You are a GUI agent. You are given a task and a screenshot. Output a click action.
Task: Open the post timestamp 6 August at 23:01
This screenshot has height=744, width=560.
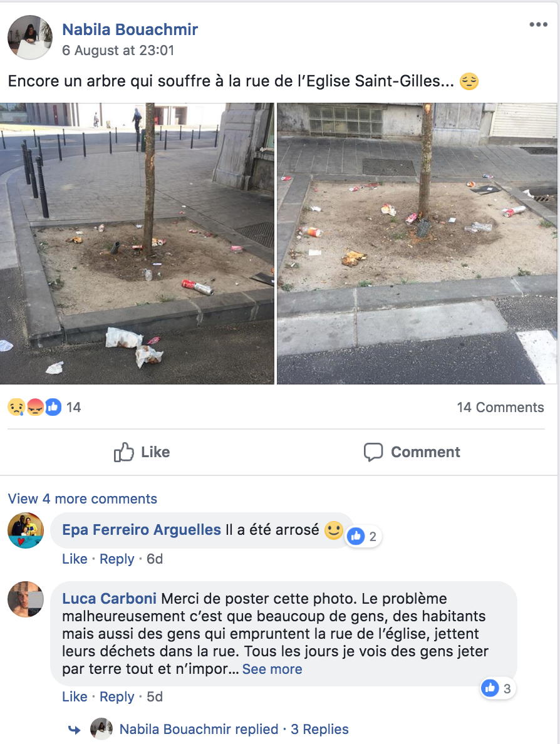[x=118, y=50]
